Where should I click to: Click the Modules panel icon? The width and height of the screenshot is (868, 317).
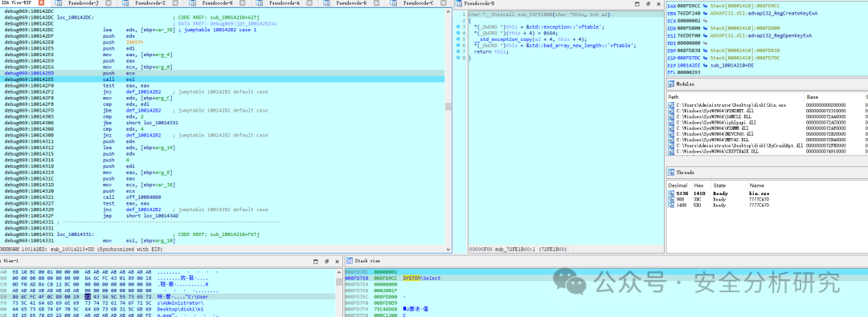point(671,83)
